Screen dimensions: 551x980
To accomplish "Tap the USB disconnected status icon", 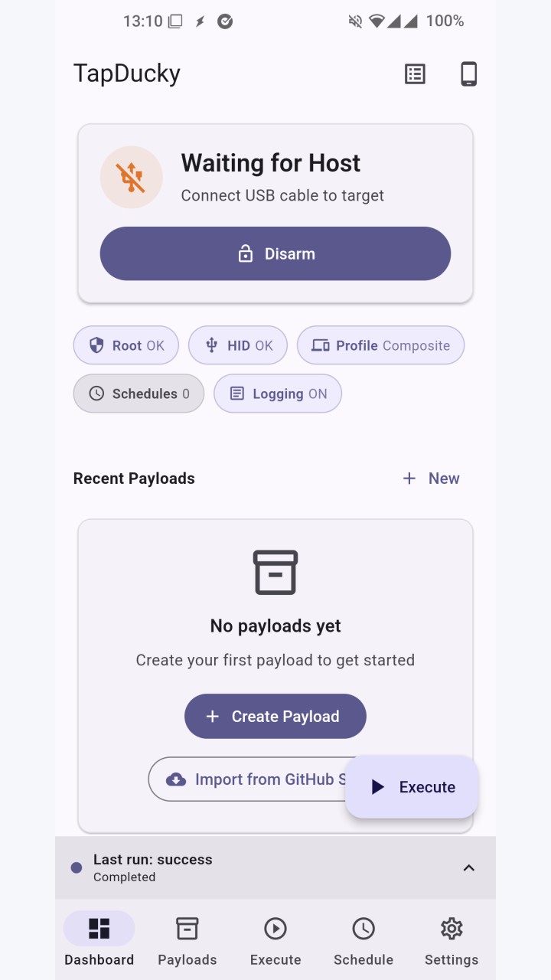I will pos(132,177).
